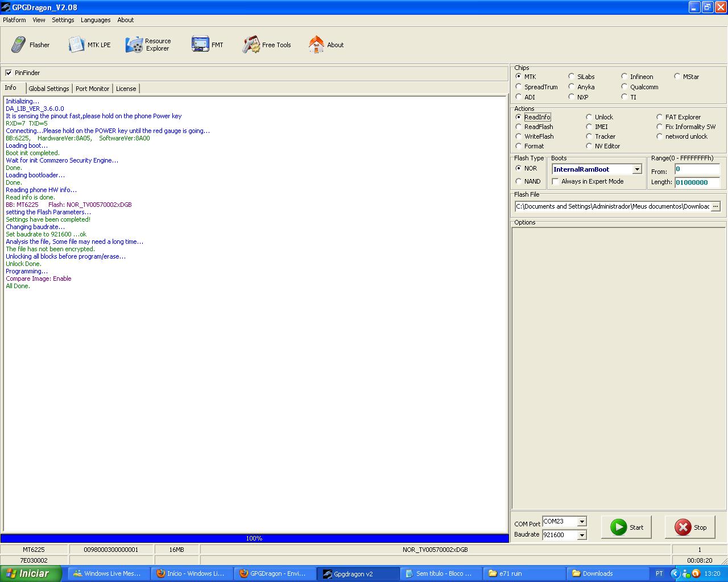Click the 100% progress bar

254,538
